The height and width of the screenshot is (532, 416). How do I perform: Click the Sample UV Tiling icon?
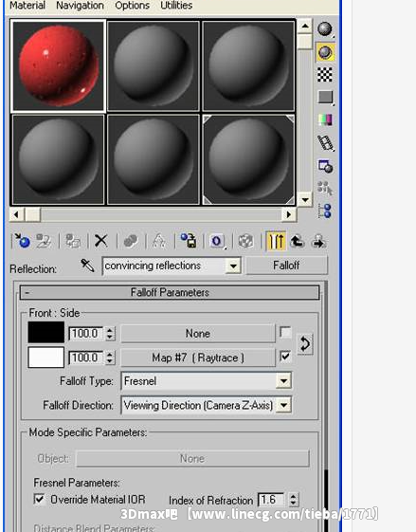point(325,98)
